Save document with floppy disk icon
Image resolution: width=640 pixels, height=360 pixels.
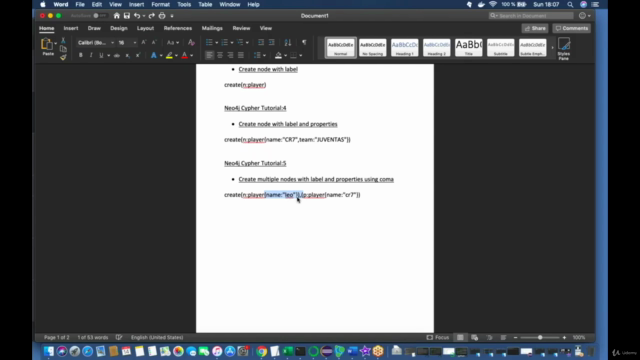pyautogui.click(x=127, y=16)
